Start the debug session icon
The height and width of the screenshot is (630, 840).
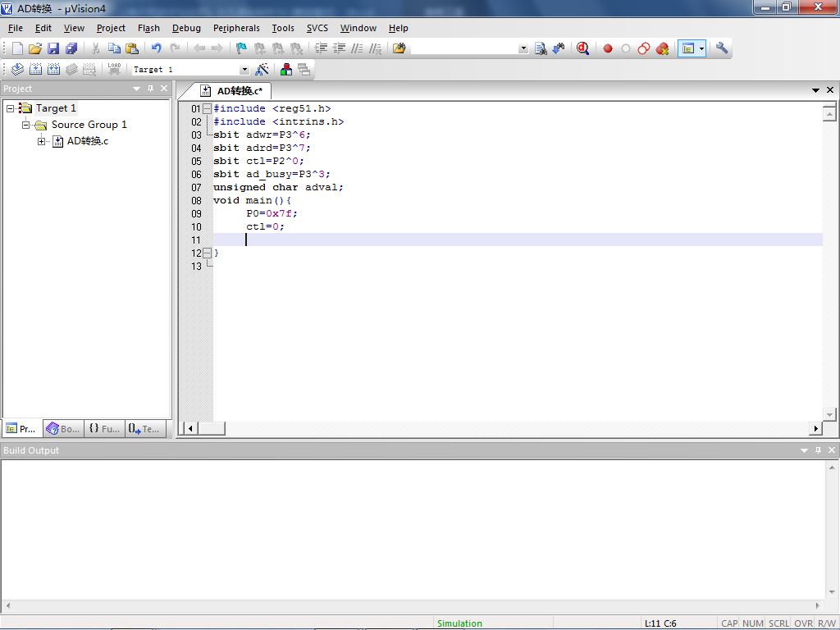[582, 48]
